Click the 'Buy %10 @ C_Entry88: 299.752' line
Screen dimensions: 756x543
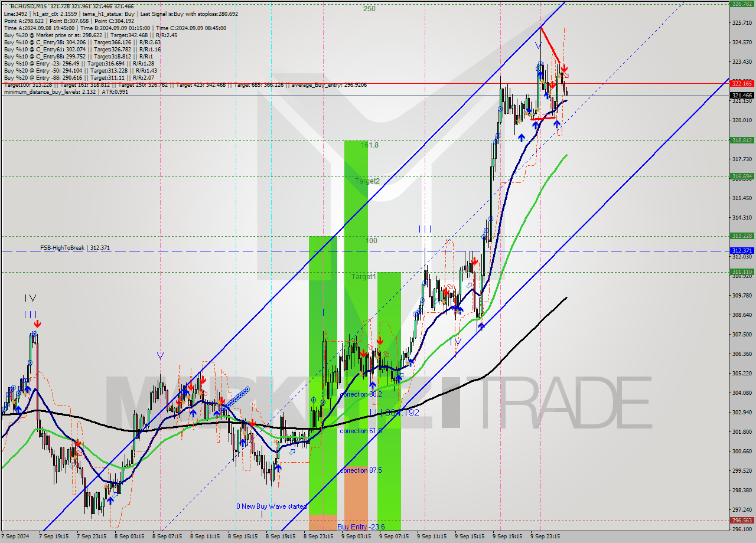pos(78,56)
